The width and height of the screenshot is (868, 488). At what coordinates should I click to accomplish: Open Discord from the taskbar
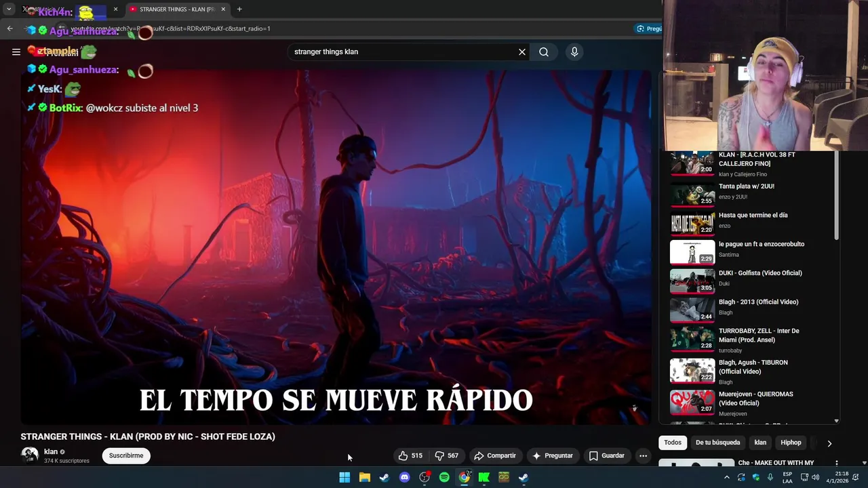[405, 477]
